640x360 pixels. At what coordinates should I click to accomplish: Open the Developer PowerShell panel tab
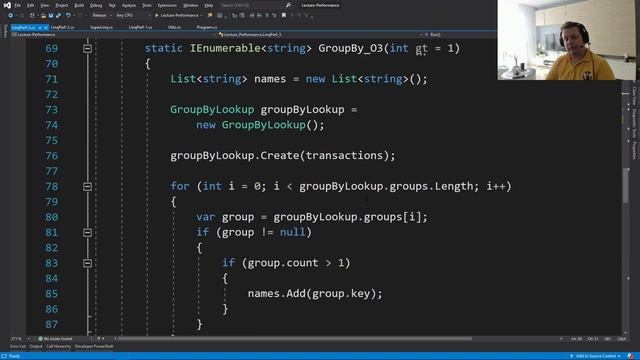[94, 347]
